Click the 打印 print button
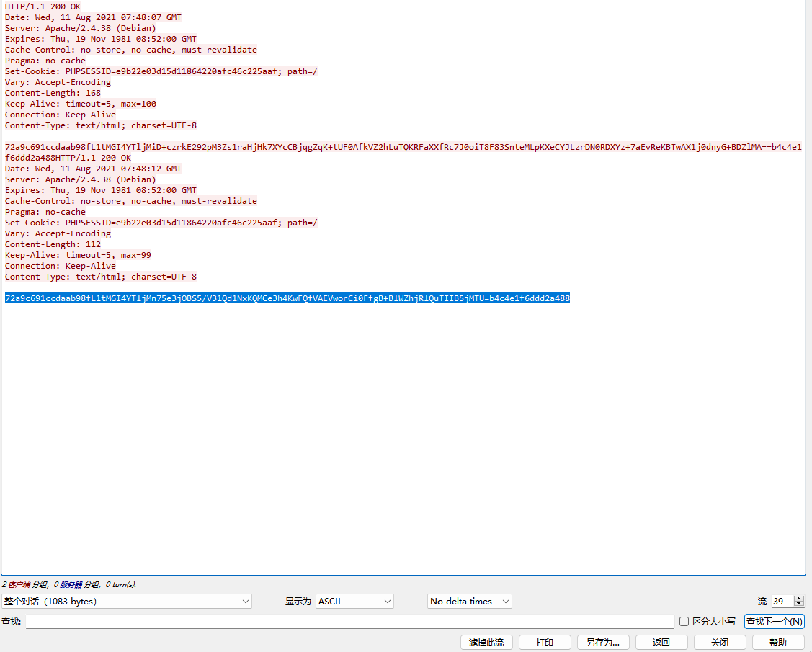 tap(545, 642)
